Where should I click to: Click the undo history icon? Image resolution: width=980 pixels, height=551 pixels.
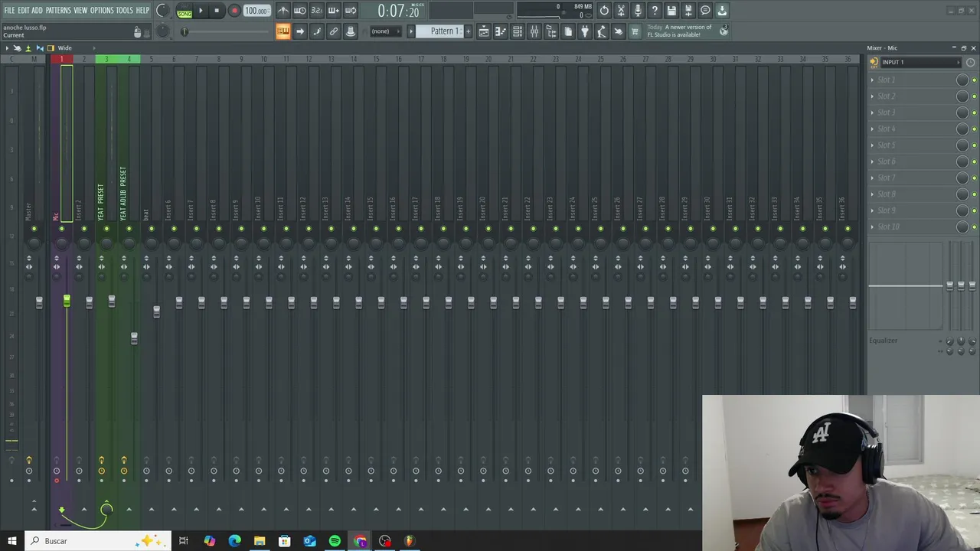coord(604,11)
